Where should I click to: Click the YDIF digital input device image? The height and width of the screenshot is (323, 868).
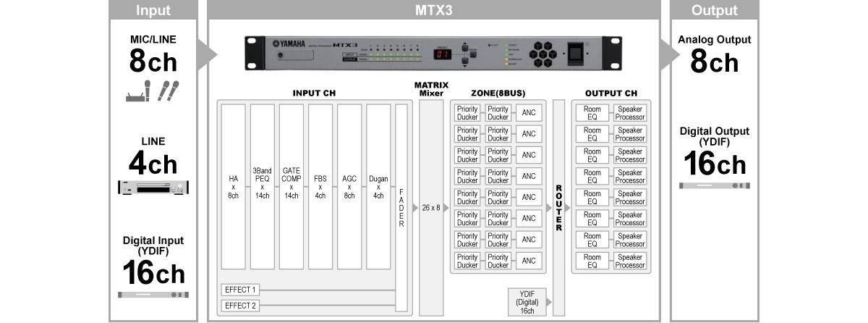[153, 295]
